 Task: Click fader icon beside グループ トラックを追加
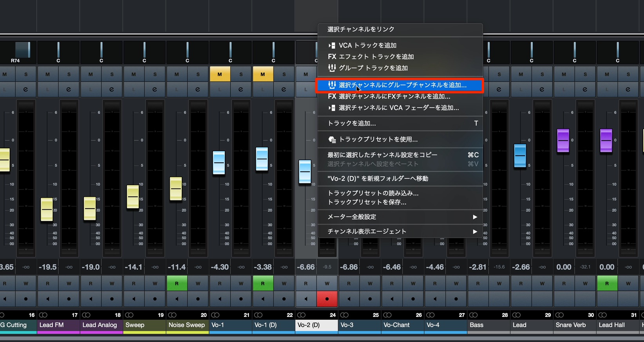point(332,68)
